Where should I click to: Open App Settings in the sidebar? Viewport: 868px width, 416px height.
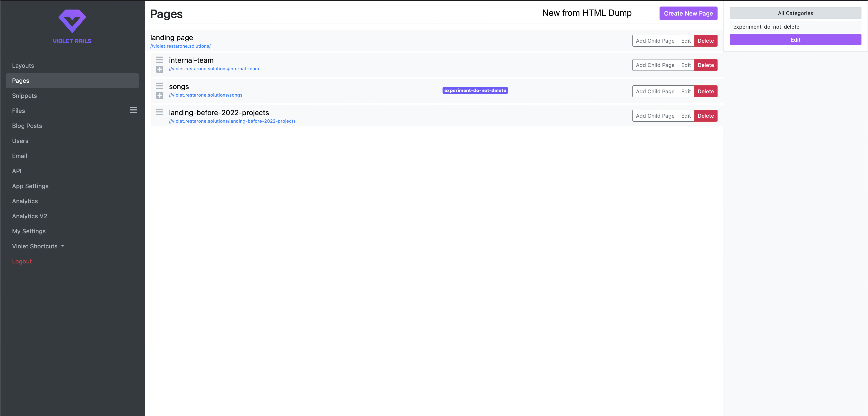pyautogui.click(x=30, y=186)
